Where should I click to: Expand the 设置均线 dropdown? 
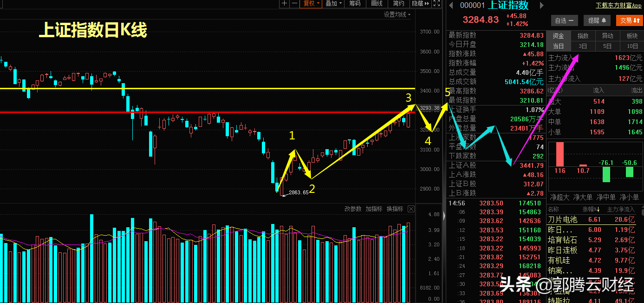pos(397,14)
